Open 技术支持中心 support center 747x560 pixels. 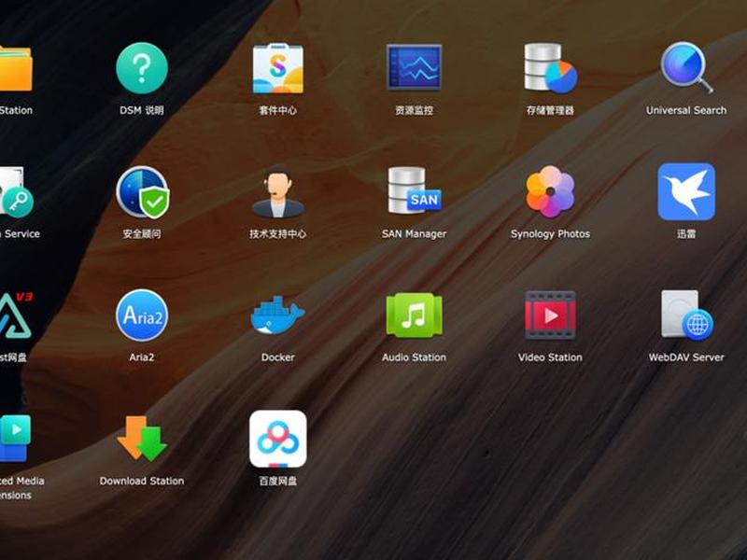(x=277, y=192)
